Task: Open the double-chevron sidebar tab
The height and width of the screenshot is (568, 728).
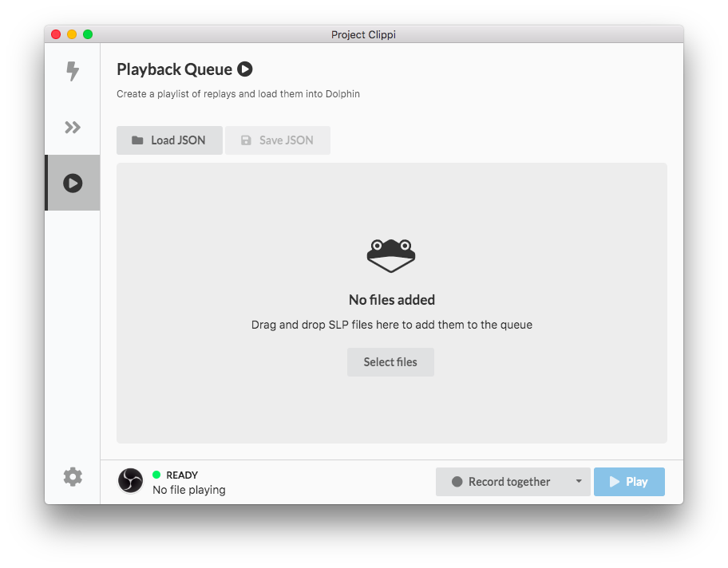Action: 73,127
